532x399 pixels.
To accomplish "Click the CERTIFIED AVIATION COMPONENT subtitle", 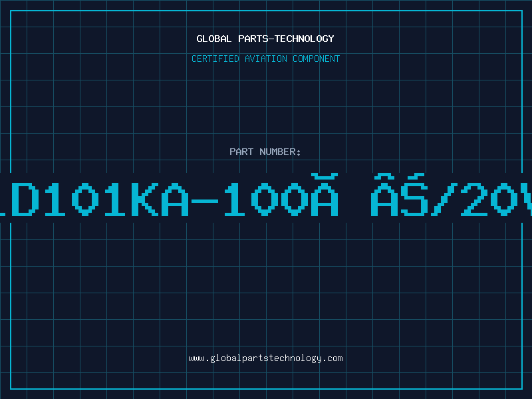I will coord(265,59).
